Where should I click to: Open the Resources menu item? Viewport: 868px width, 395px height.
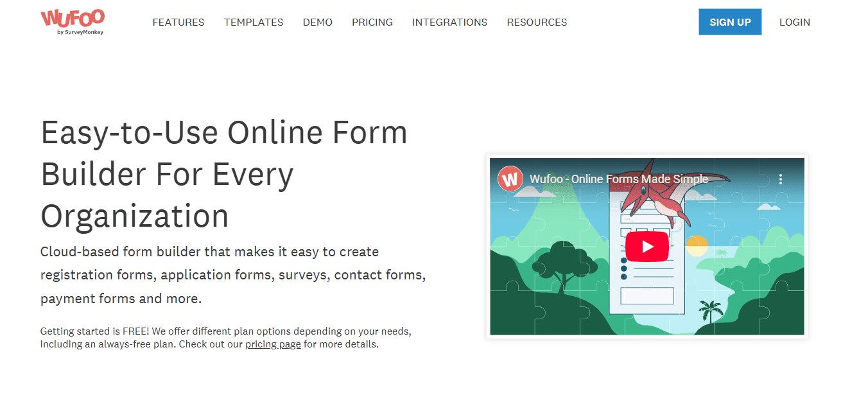(537, 22)
